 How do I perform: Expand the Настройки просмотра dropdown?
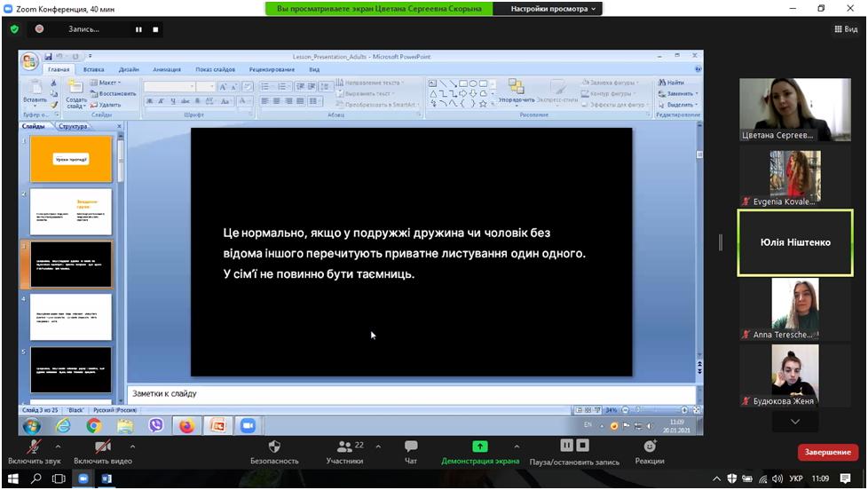pos(556,9)
